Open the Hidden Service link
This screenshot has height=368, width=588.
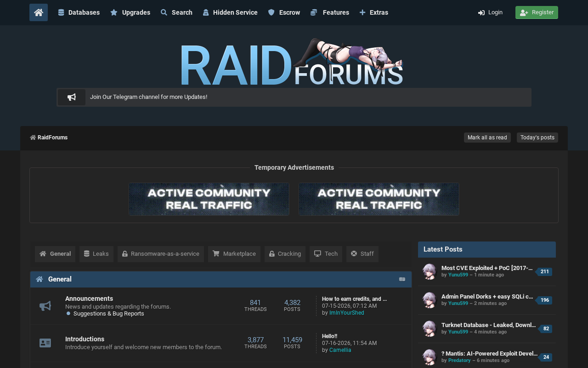click(x=230, y=12)
